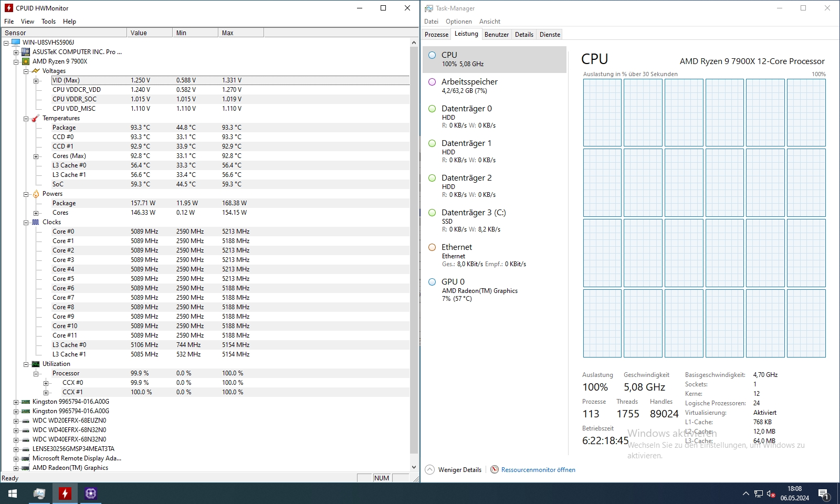Switch to the Details tab

click(524, 35)
